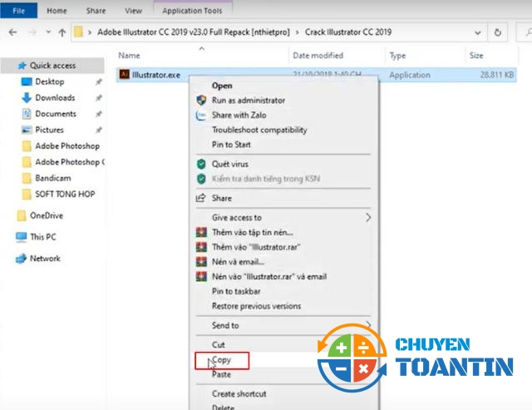This screenshot has height=410, width=532.
Task: Open recent locations dropdown arrow
Action: click(48, 32)
